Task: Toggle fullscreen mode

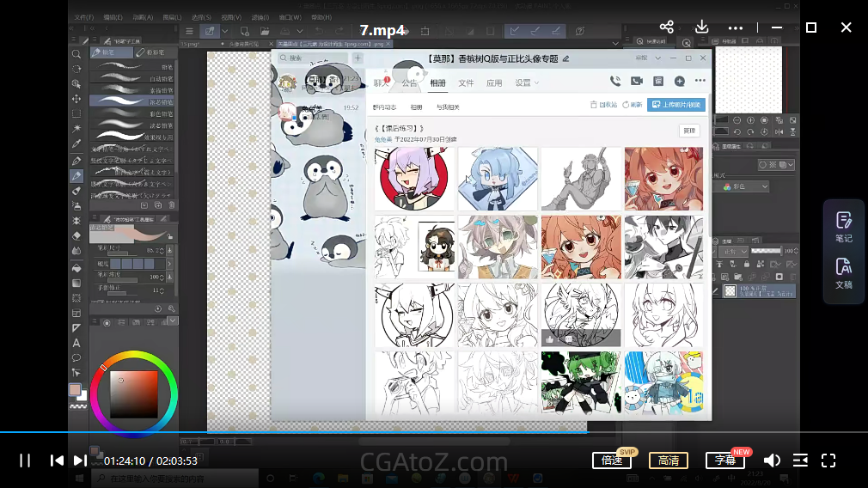Action: point(828,461)
